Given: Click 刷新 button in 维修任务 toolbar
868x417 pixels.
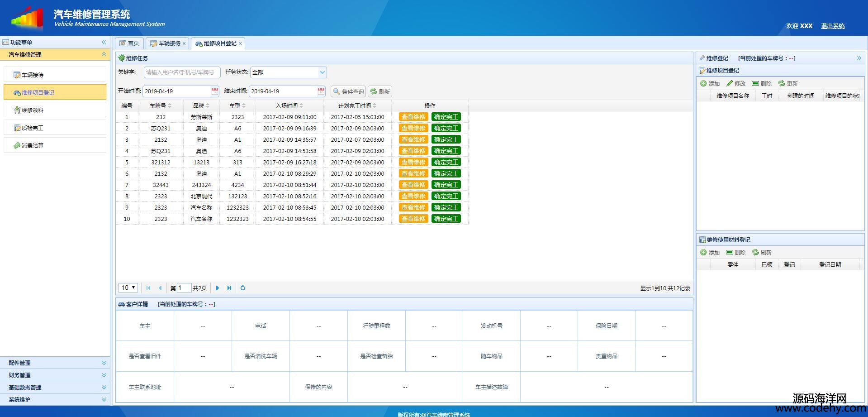Looking at the screenshot, I should point(380,91).
